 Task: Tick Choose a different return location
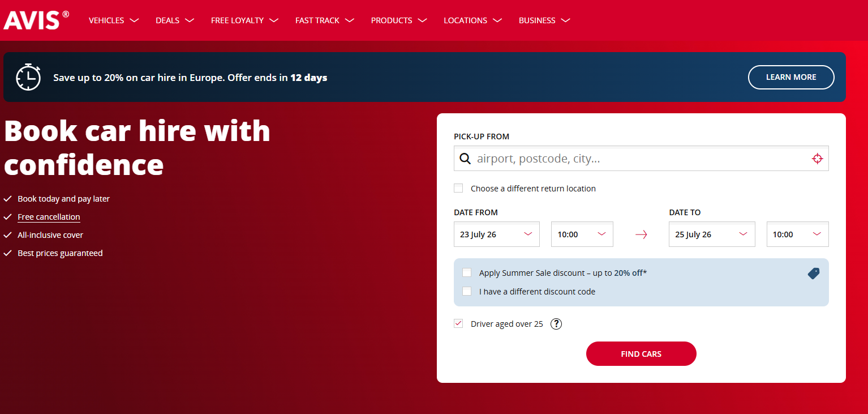click(458, 188)
